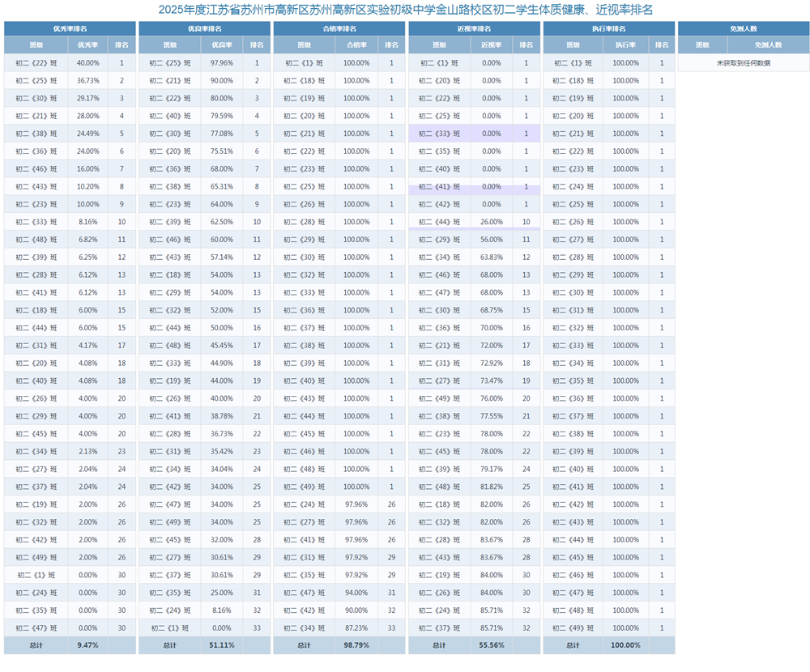Click the total 9.47% excellent rate cell
Image resolution: width=810 pixels, height=672 pixels.
tap(87, 645)
